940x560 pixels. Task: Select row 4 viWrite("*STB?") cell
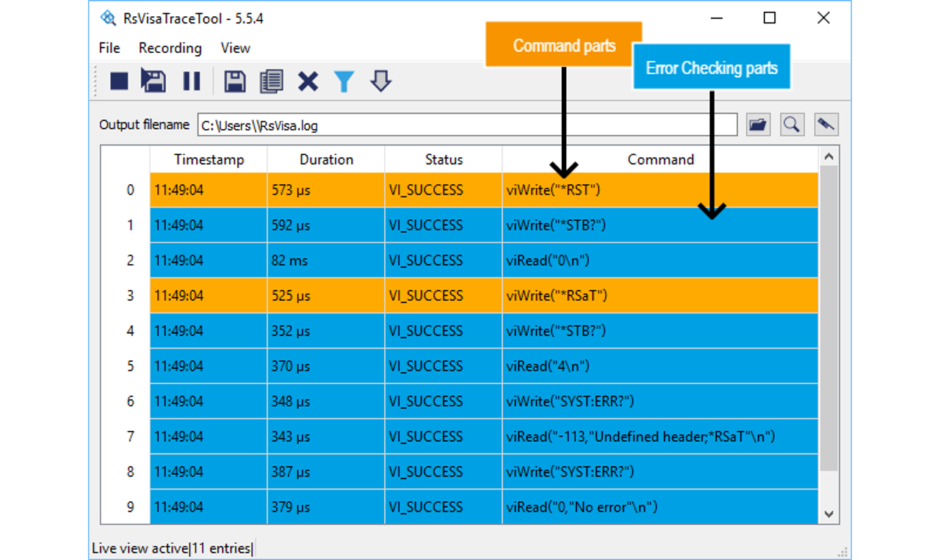click(x=660, y=331)
